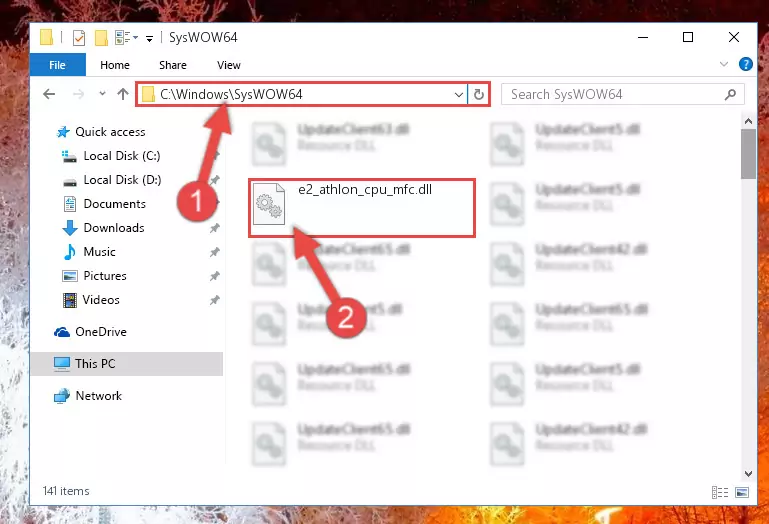Click the pin icon next to Downloads

[214, 228]
